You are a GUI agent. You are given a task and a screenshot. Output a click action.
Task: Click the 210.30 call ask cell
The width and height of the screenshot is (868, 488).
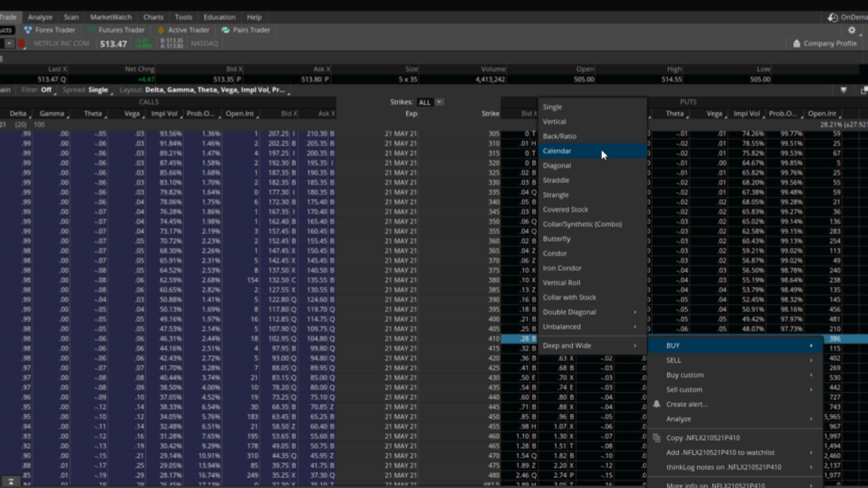pyautogui.click(x=320, y=133)
